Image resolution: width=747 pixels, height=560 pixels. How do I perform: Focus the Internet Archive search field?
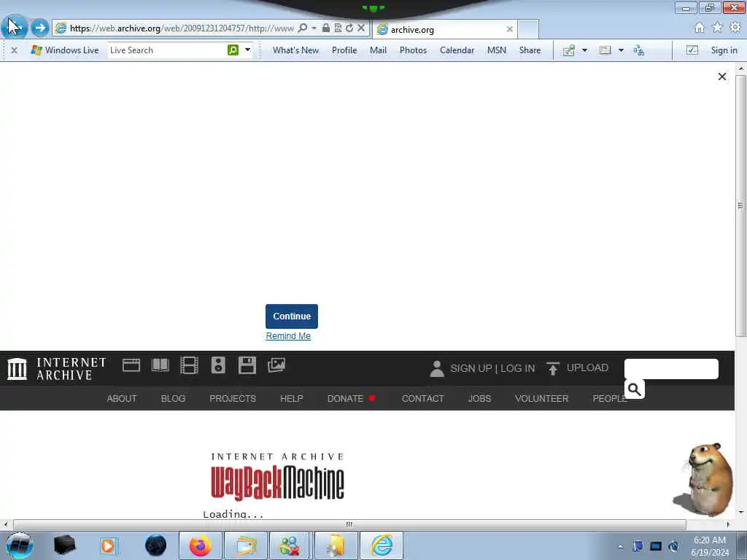click(671, 369)
